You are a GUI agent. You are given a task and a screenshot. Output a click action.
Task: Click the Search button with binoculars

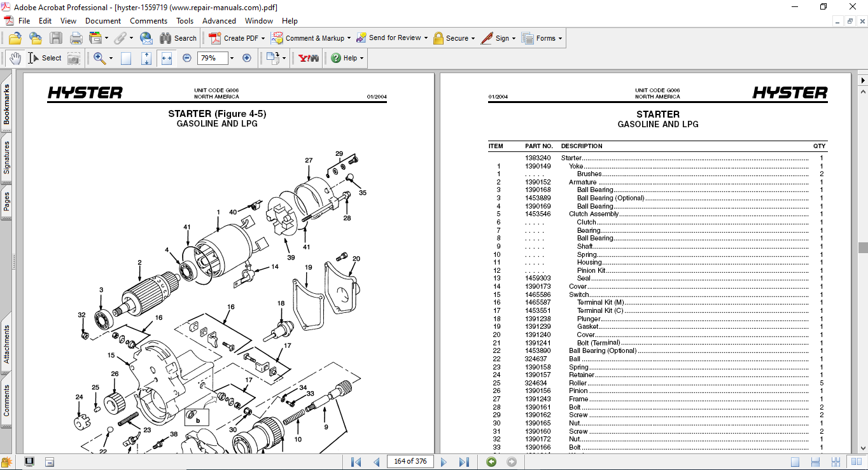point(178,38)
